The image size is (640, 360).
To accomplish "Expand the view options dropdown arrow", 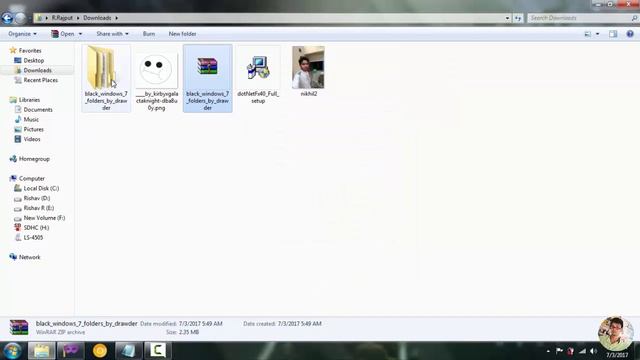I will click(x=598, y=34).
